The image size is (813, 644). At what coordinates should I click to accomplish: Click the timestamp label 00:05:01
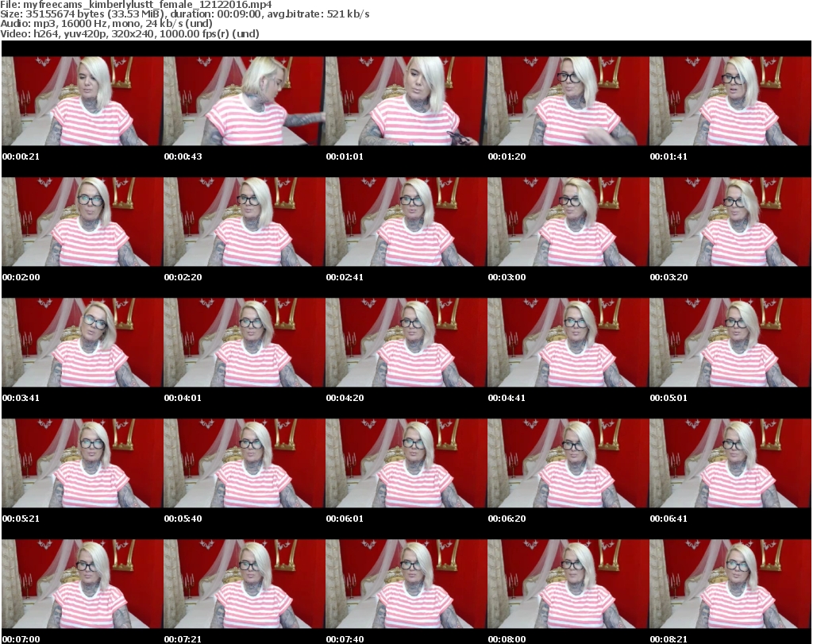pos(669,398)
